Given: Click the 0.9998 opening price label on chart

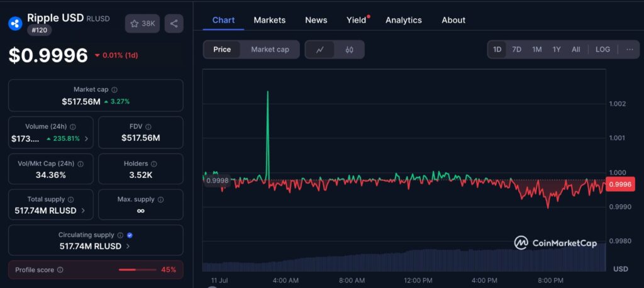Looking at the screenshot, I should [x=218, y=180].
